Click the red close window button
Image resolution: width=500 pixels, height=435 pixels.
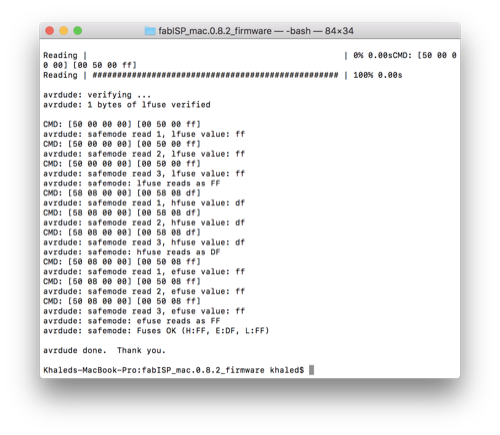50,31
